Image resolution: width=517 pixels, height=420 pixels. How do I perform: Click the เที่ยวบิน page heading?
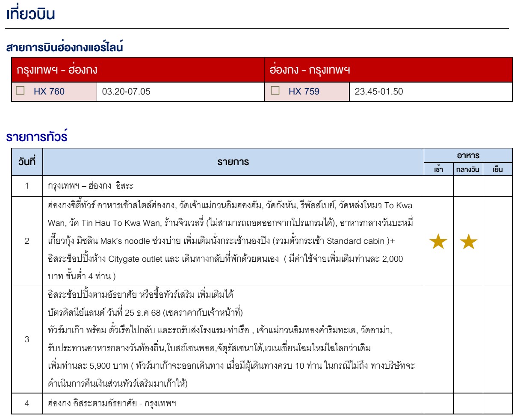[31, 15]
